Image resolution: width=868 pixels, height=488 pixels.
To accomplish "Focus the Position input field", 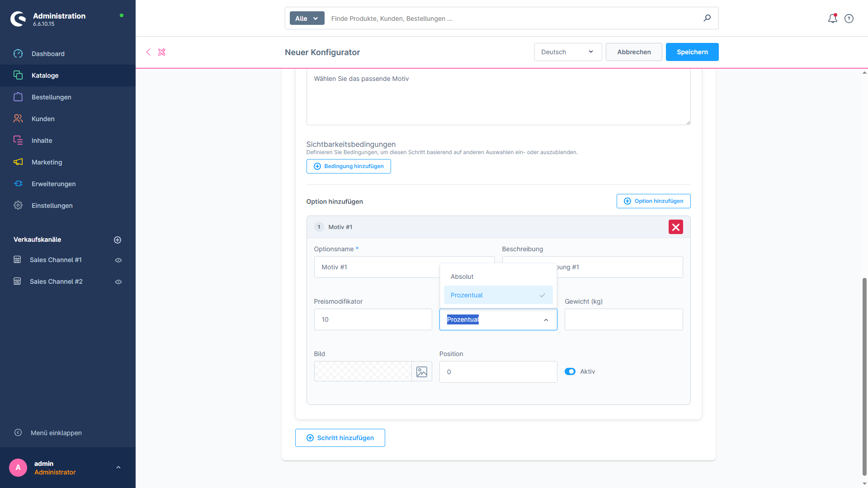I will point(498,372).
